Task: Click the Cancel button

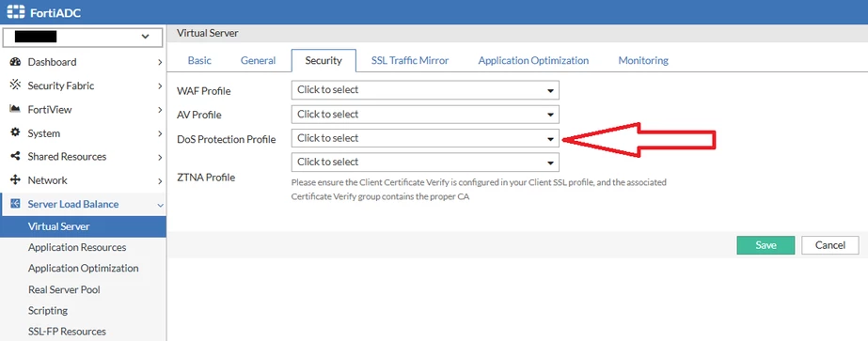Action: pos(830,245)
